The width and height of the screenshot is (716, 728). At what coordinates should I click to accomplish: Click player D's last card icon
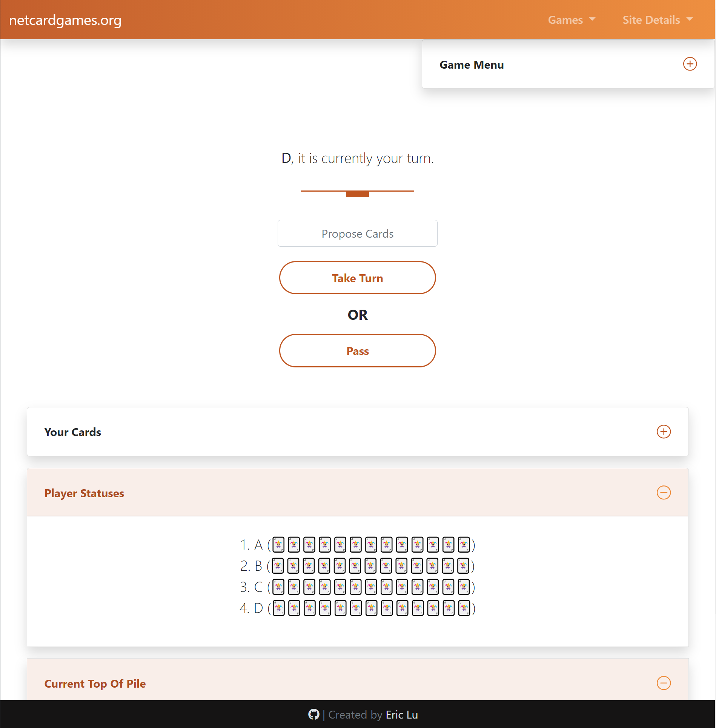(x=464, y=608)
